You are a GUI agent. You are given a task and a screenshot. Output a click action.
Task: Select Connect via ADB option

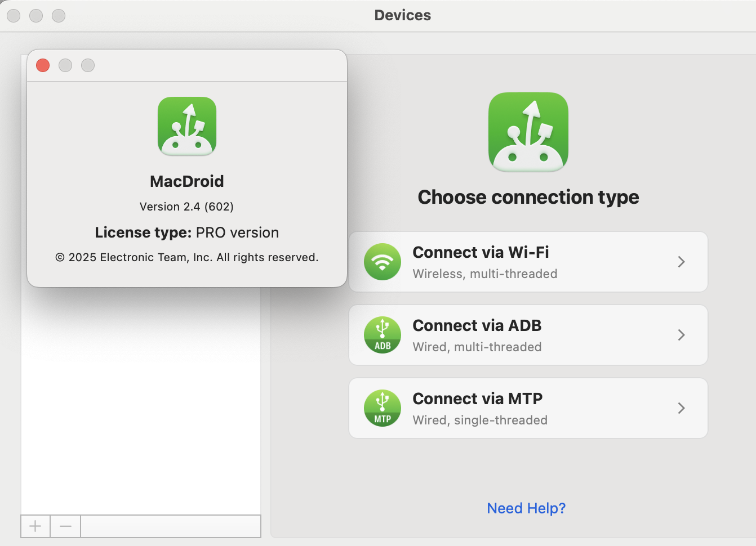528,335
